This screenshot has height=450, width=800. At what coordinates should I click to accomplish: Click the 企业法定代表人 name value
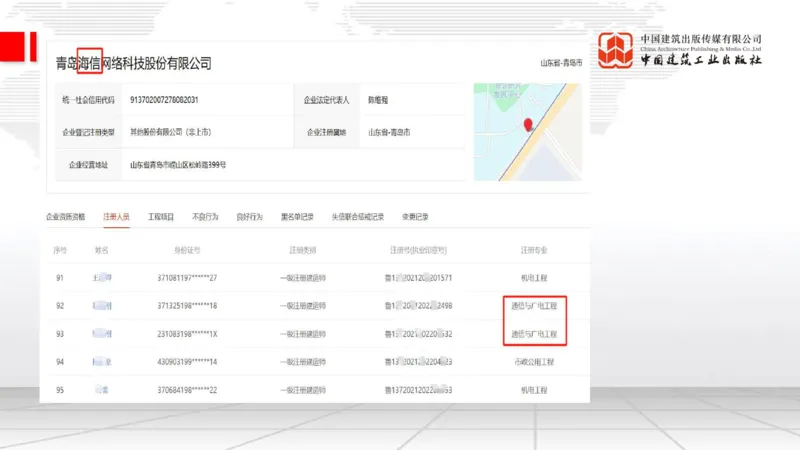[378, 100]
